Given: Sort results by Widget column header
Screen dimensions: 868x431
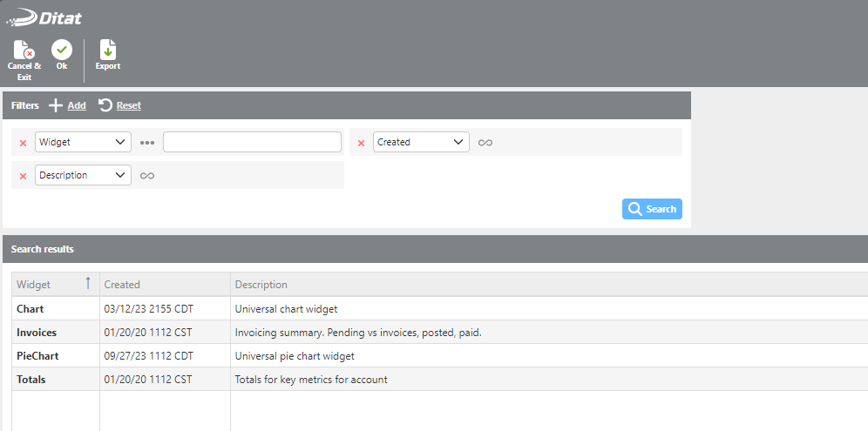Looking at the screenshot, I should point(34,285).
